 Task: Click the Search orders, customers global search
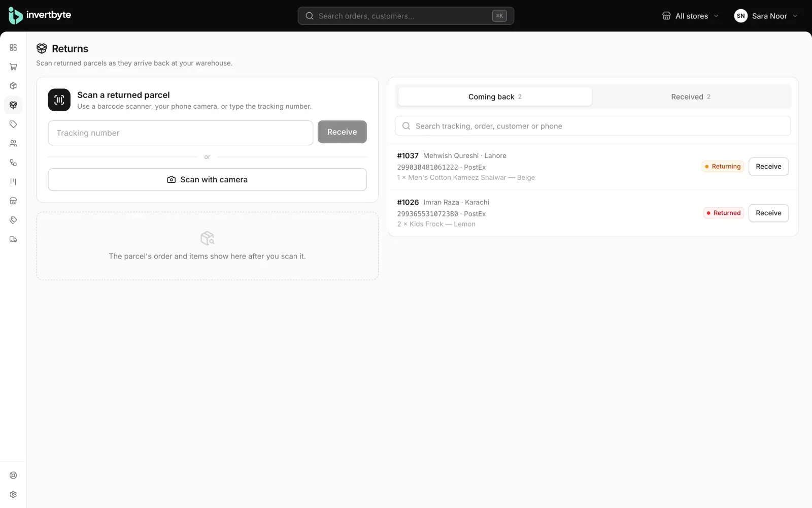pyautogui.click(x=405, y=16)
